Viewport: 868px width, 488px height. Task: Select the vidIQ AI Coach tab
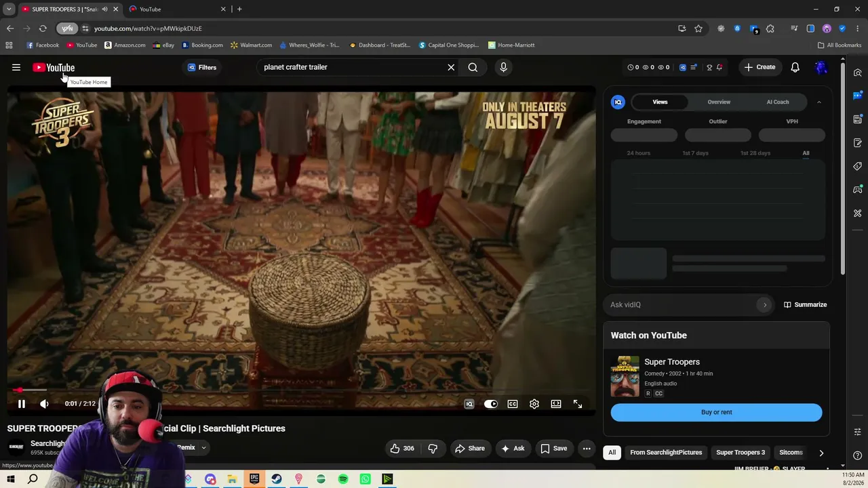pos(778,102)
